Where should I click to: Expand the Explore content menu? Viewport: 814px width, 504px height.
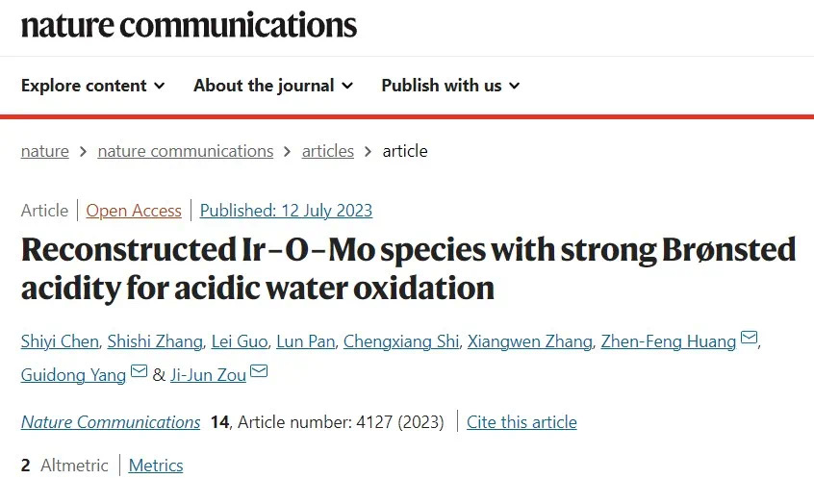point(93,86)
